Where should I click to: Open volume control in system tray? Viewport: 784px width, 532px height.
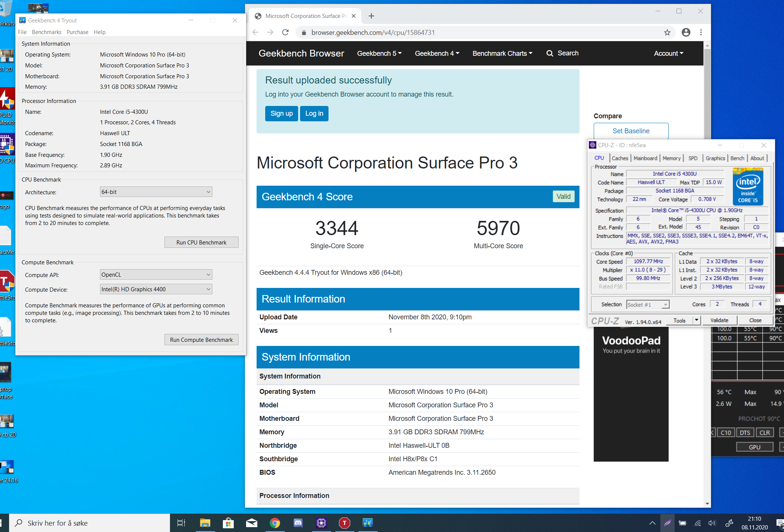click(x=712, y=523)
